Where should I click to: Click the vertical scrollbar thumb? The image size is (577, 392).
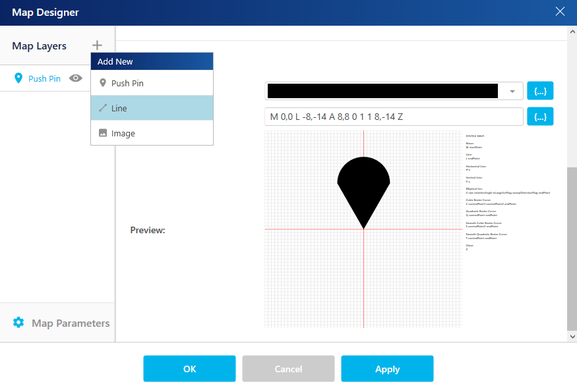pos(572,249)
